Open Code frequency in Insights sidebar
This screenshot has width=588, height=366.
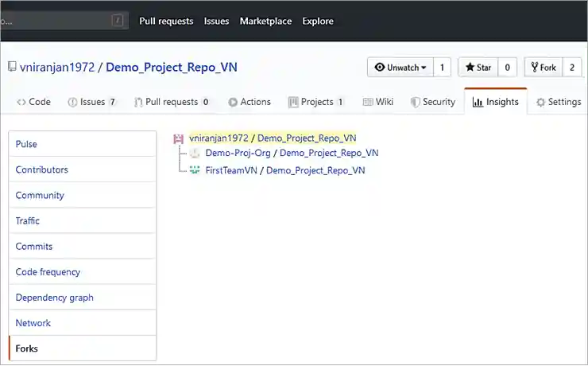[x=83, y=271]
